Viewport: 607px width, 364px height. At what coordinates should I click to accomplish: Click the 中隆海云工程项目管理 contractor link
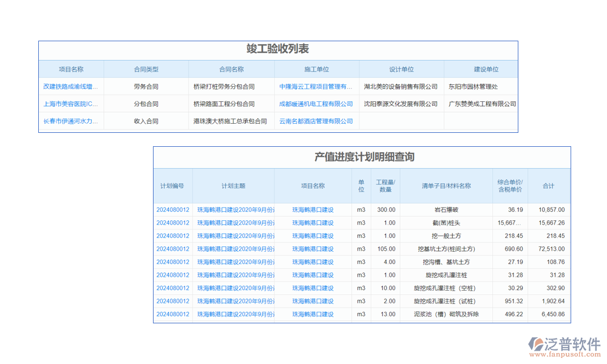tap(316, 87)
